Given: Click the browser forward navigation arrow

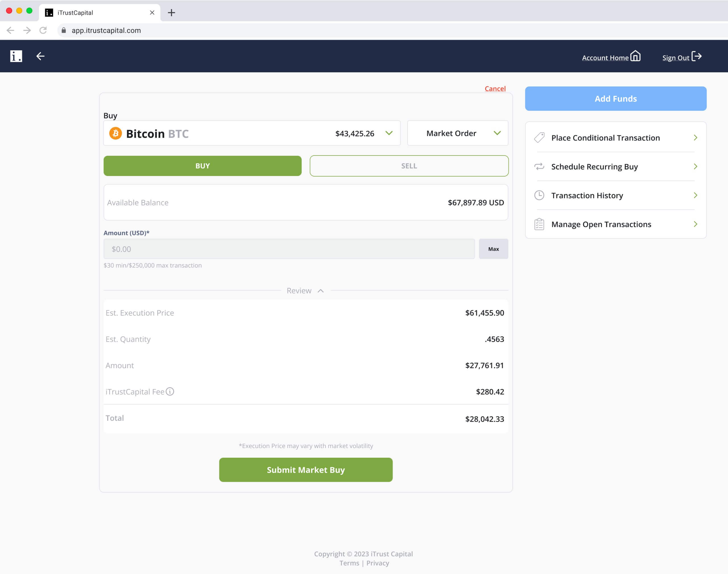Looking at the screenshot, I should pyautogui.click(x=27, y=30).
